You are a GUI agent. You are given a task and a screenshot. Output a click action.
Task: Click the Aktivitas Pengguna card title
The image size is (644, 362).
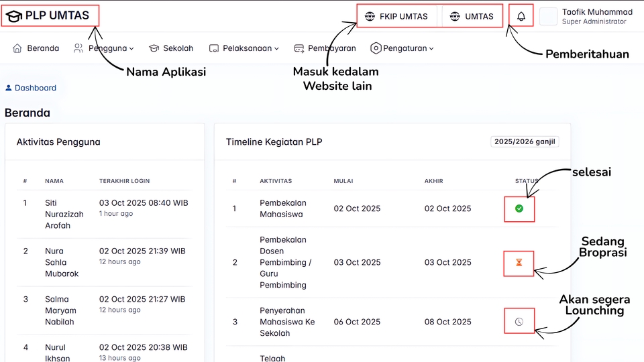(58, 142)
